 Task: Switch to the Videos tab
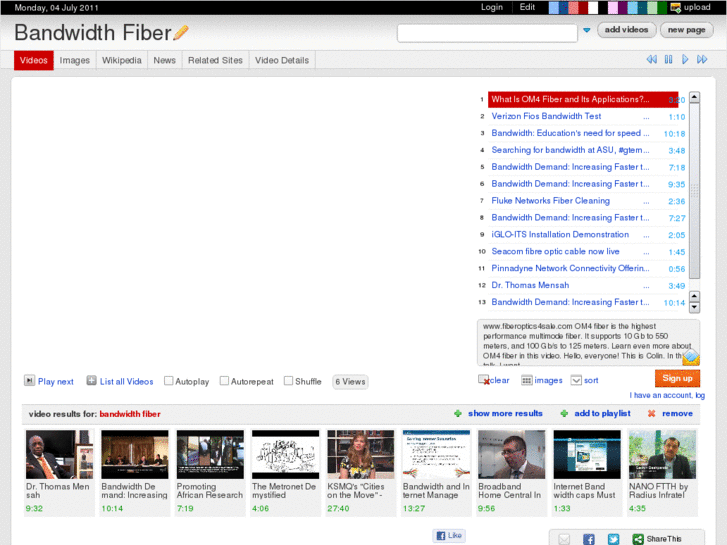[33, 60]
